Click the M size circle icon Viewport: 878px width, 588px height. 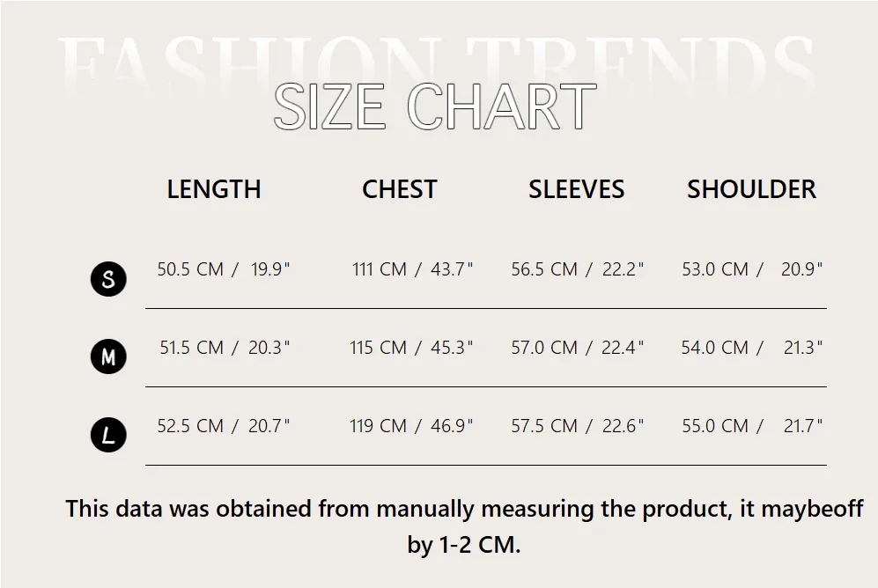(108, 356)
